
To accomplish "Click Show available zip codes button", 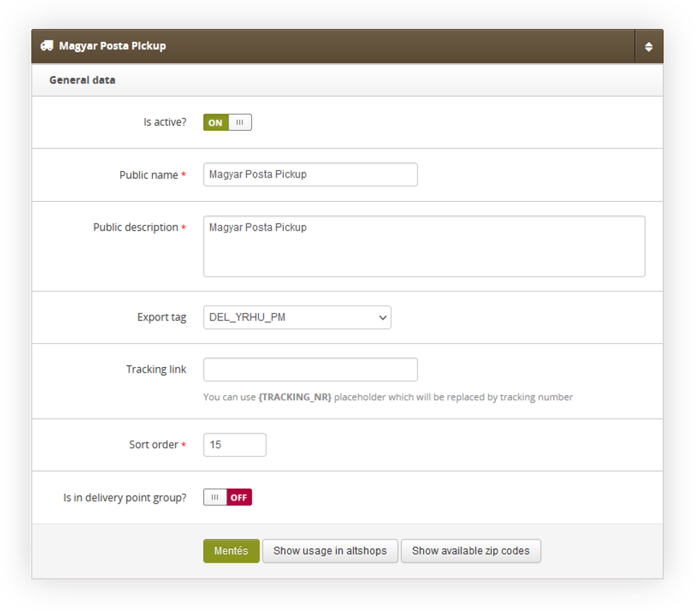I will (x=470, y=551).
